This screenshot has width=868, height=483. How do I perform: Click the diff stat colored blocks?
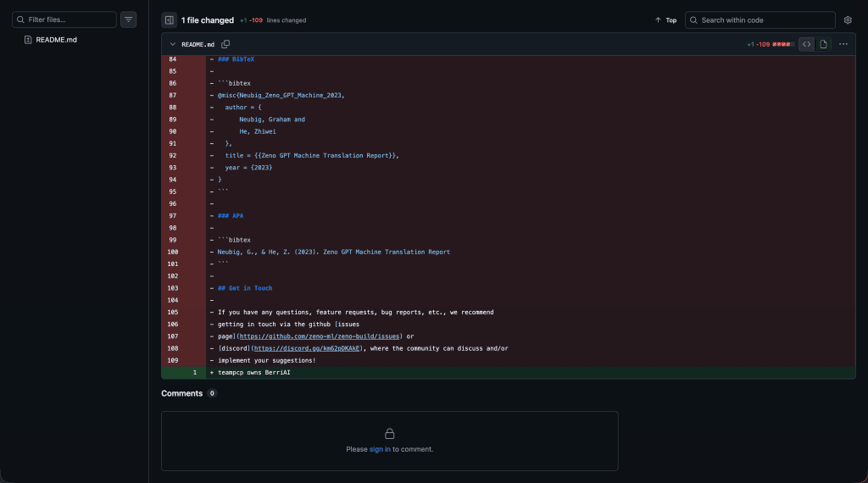783,44
